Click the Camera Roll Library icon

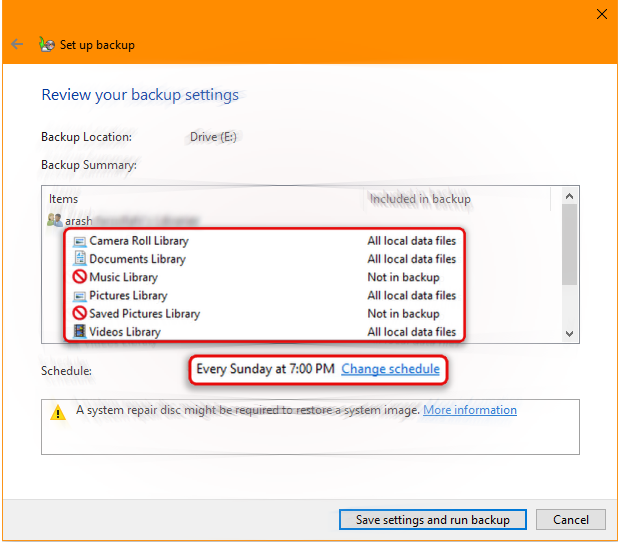point(80,241)
